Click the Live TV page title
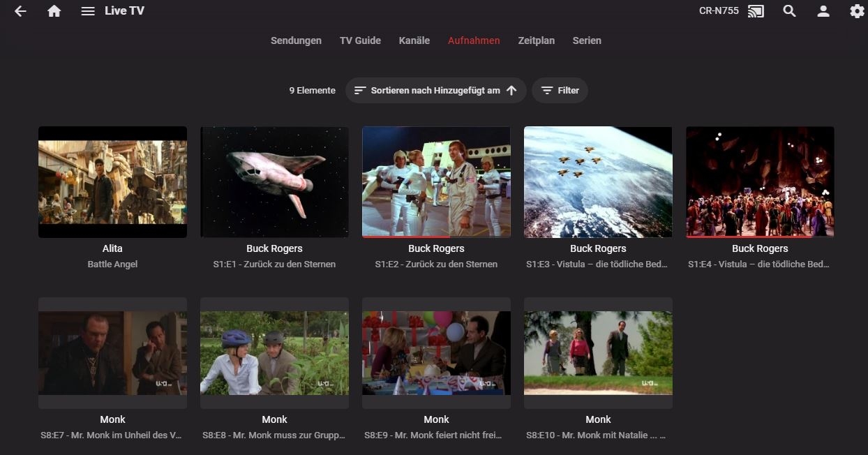Viewport: 868px width, 455px height. pyautogui.click(x=124, y=11)
